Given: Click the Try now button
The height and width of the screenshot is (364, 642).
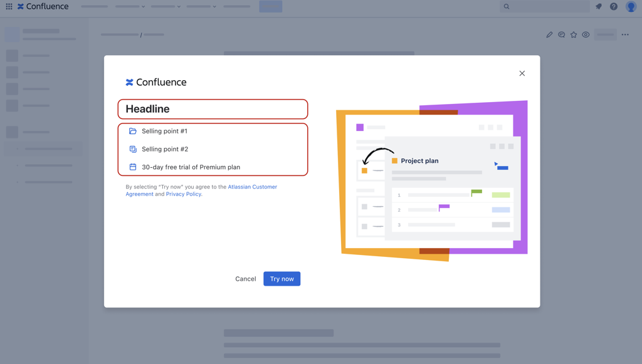Looking at the screenshot, I should tap(282, 279).
